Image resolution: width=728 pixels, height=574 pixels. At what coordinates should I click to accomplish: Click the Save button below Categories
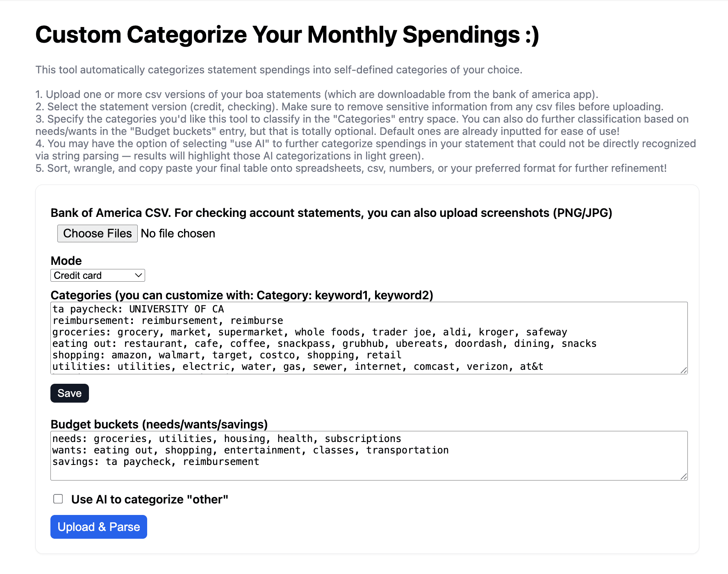(69, 393)
